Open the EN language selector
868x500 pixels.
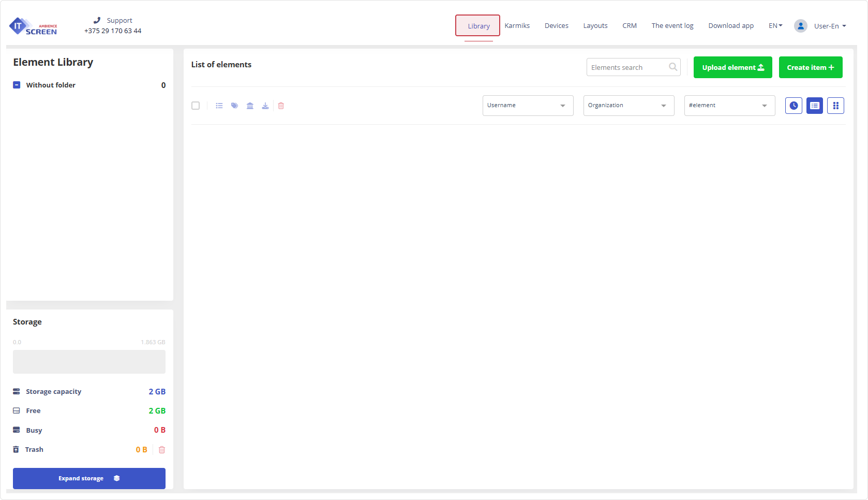[x=775, y=26]
